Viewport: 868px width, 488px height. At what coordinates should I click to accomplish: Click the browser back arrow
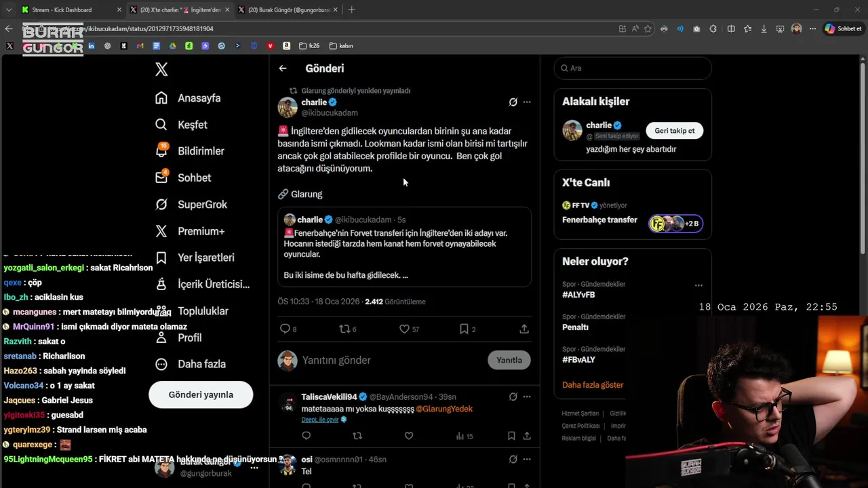pyautogui.click(x=9, y=28)
